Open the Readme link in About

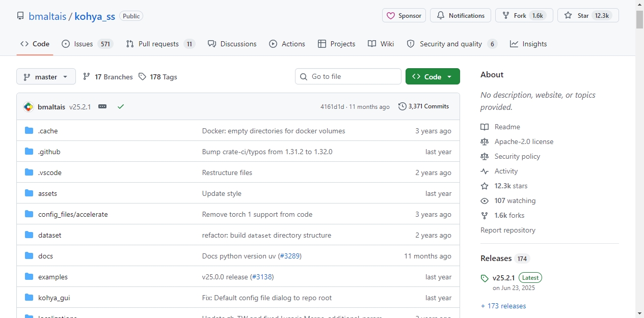500,127
